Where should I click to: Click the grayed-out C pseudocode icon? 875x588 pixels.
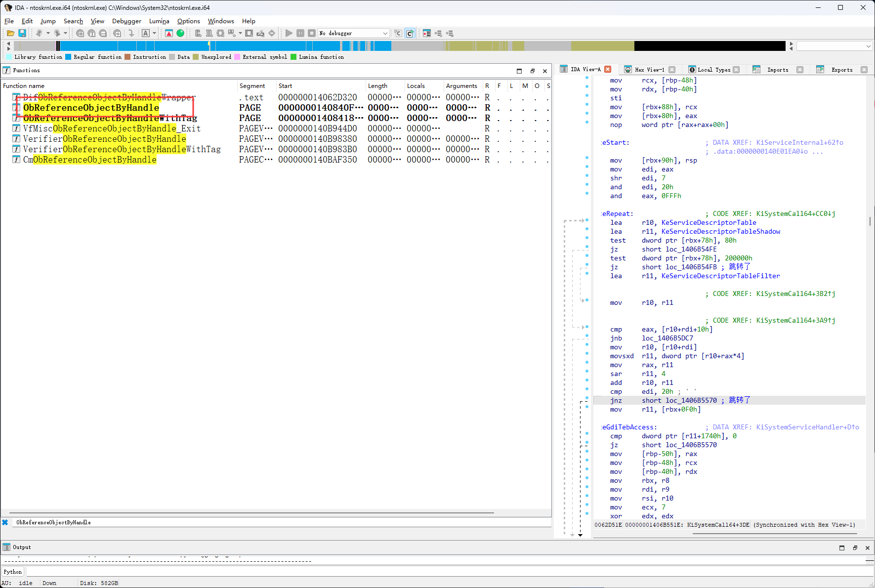pyautogui.click(x=398, y=33)
